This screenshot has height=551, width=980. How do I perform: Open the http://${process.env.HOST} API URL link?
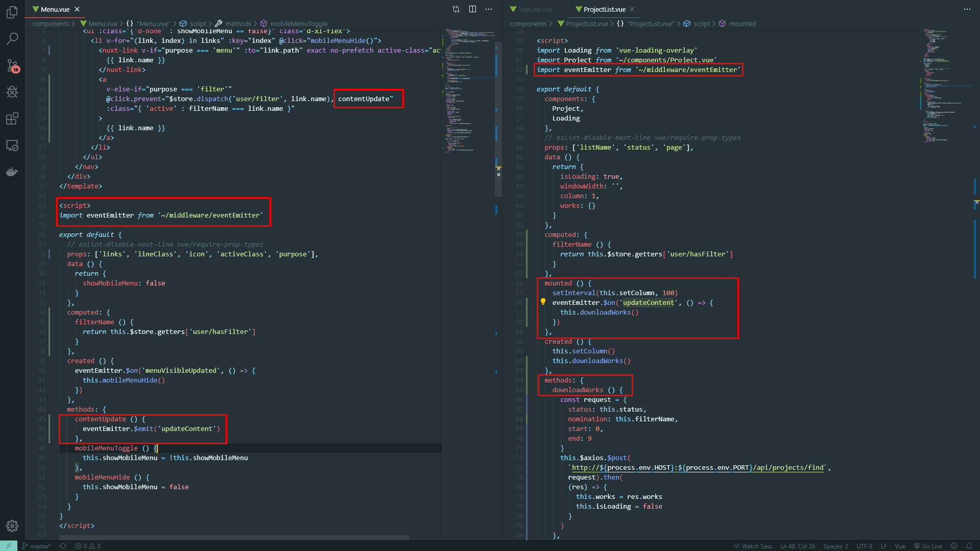click(x=698, y=467)
